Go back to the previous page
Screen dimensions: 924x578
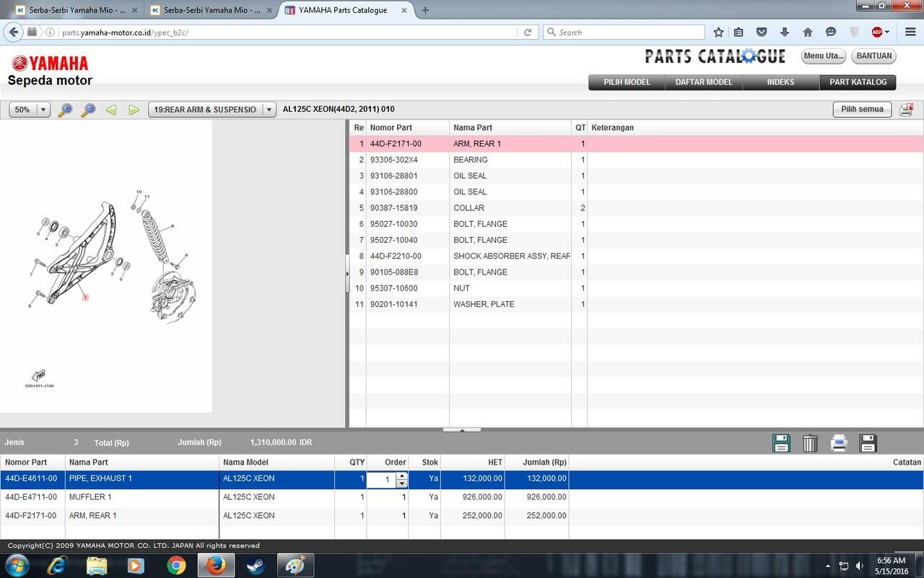pos(14,33)
